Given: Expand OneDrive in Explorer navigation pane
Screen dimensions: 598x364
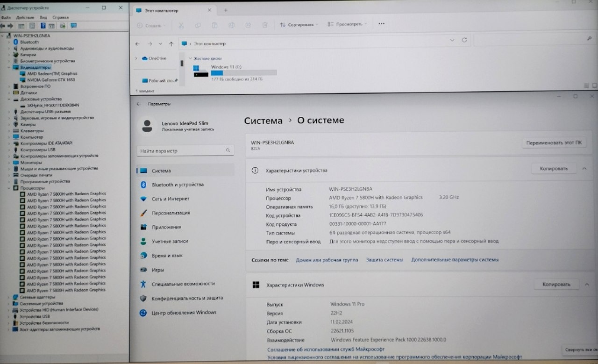Looking at the screenshot, I should coord(136,58).
